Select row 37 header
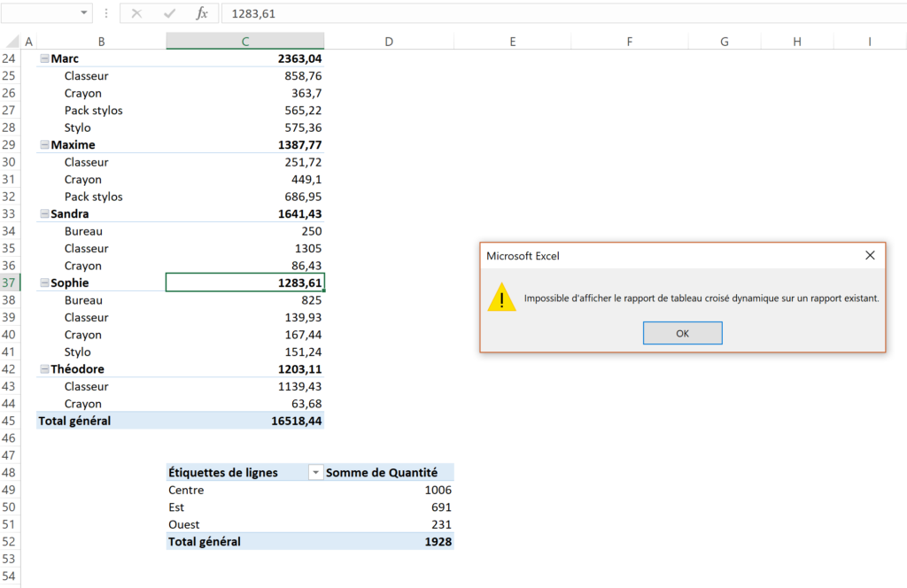The width and height of the screenshot is (907, 588). coord(10,283)
